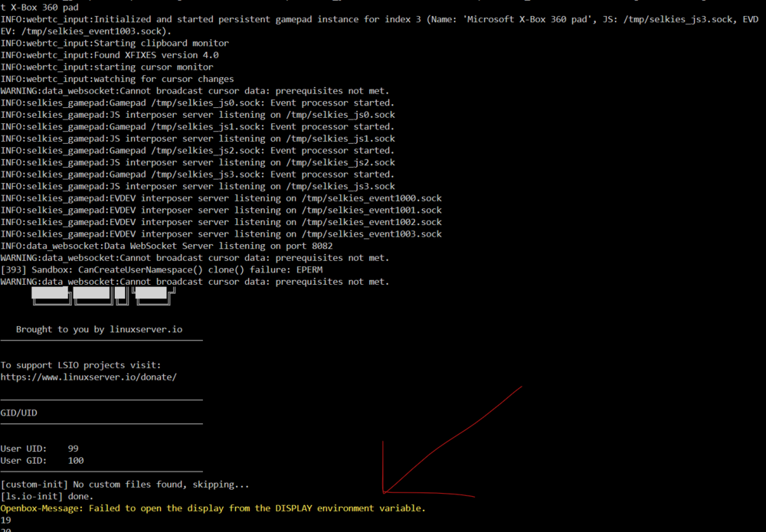The width and height of the screenshot is (766, 532).
Task: Click the '[ls.io-init] done.' line
Action: [x=47, y=496]
